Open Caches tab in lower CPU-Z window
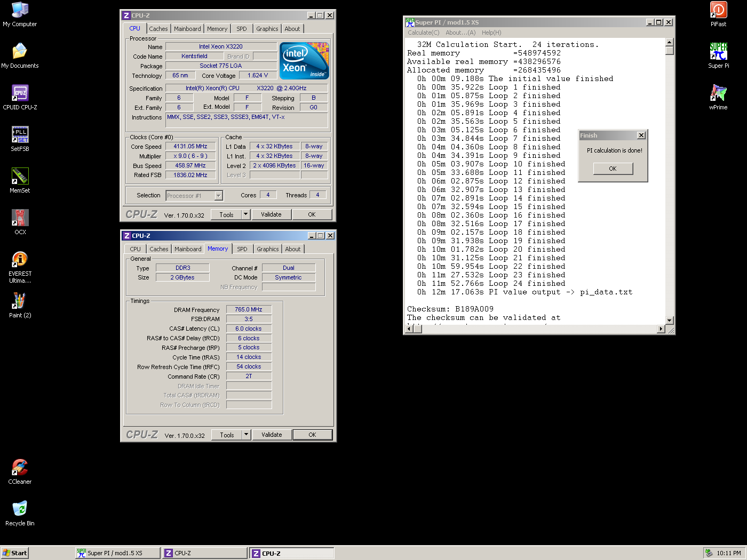The image size is (747, 560). pyautogui.click(x=159, y=249)
